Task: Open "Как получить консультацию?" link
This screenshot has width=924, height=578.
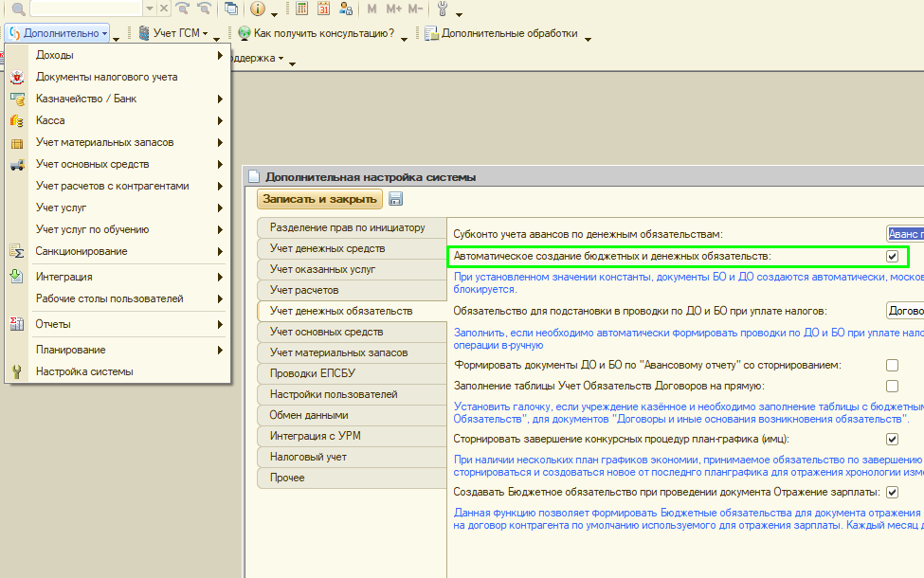Action: 323,34
